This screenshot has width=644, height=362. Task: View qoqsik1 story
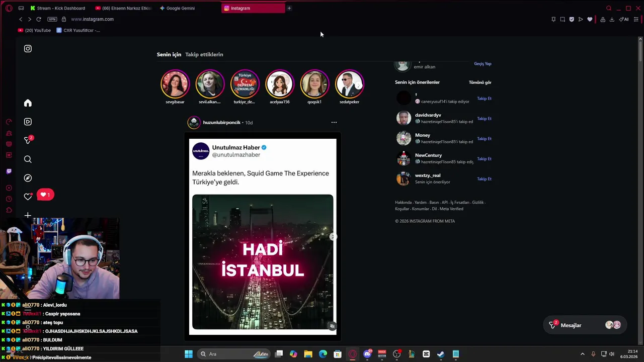click(314, 83)
